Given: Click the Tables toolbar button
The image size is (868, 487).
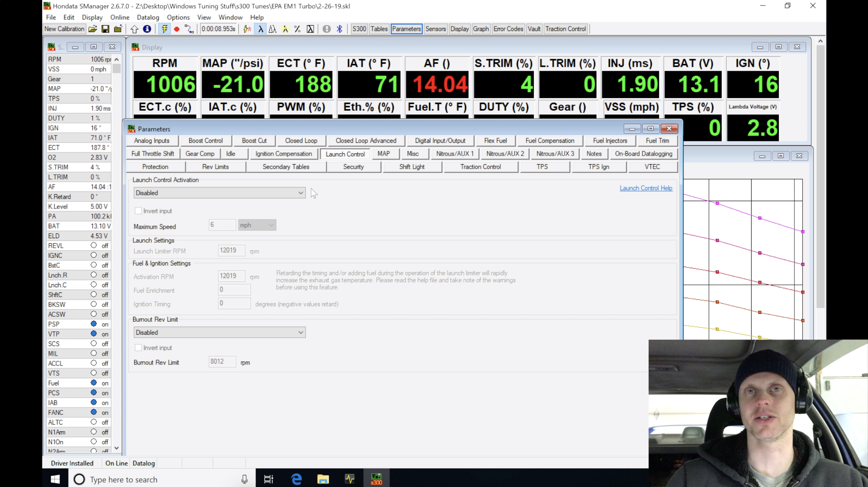Looking at the screenshot, I should (379, 29).
